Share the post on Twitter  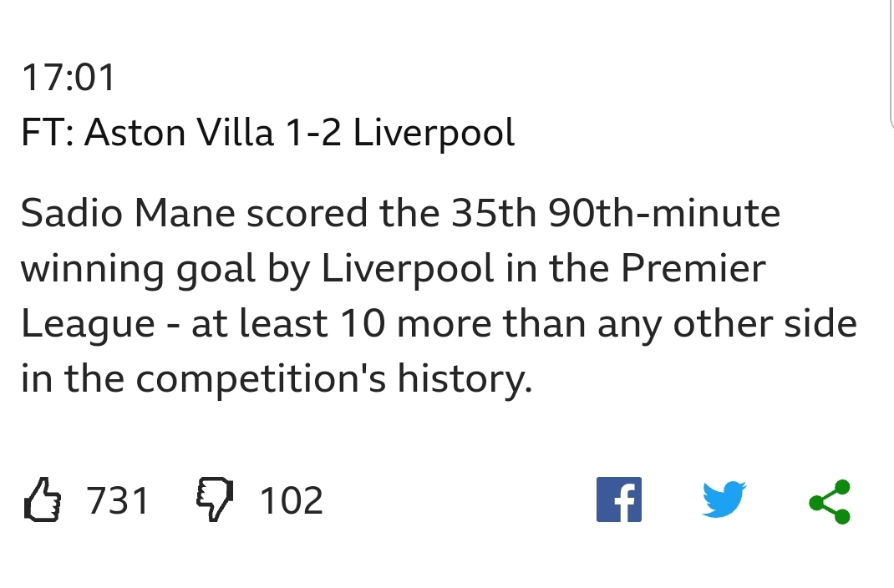click(724, 499)
